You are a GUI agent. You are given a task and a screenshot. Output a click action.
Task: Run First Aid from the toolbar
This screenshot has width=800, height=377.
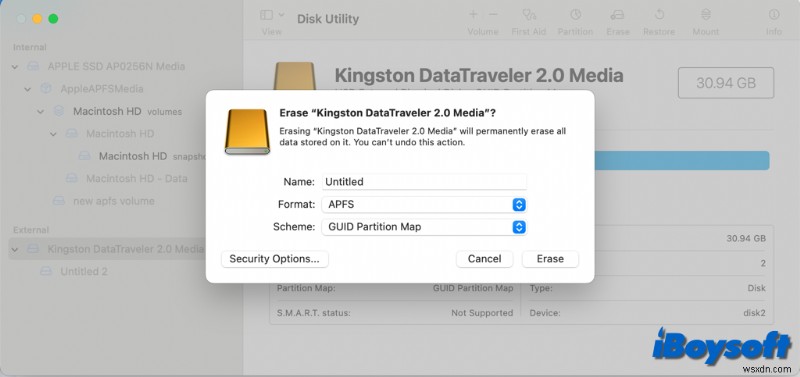(x=529, y=14)
